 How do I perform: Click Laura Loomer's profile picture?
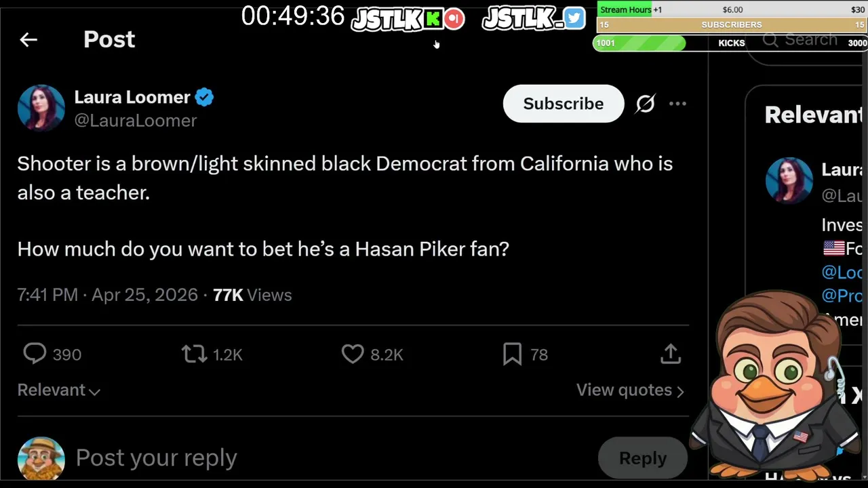tap(41, 108)
